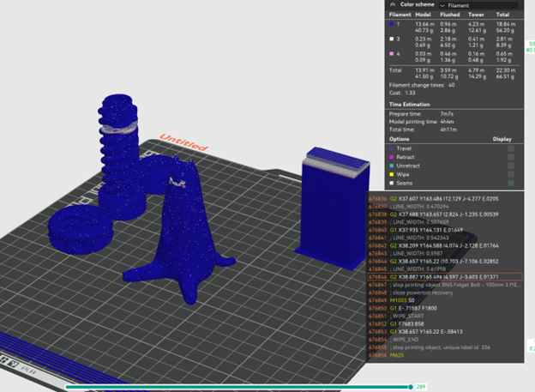Click the Wipe legend color icon

click(393, 174)
